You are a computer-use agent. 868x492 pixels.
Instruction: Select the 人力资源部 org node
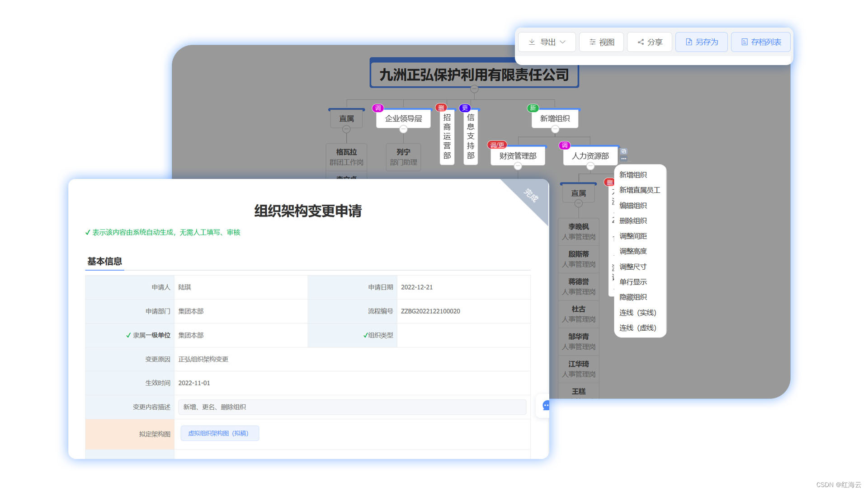pyautogui.click(x=590, y=156)
